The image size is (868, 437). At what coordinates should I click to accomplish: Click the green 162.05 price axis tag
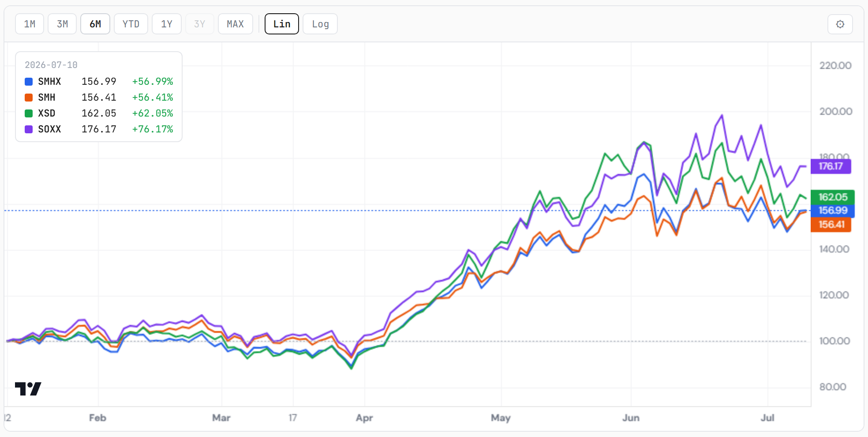[833, 197]
